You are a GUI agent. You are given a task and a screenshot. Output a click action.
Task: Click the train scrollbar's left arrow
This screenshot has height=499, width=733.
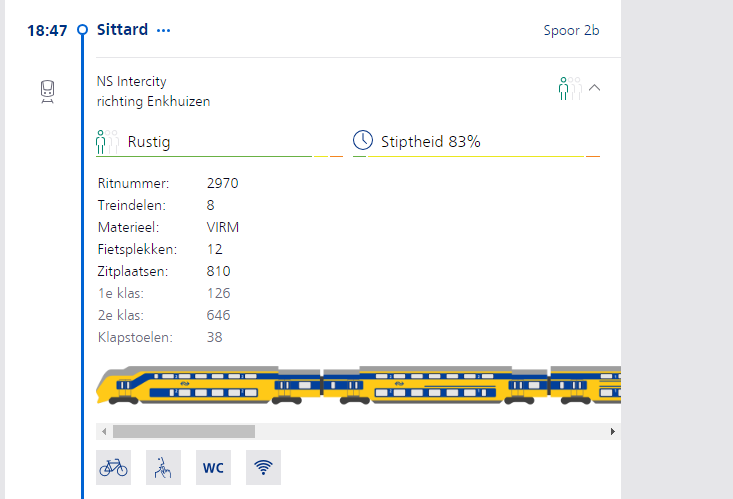(101, 431)
